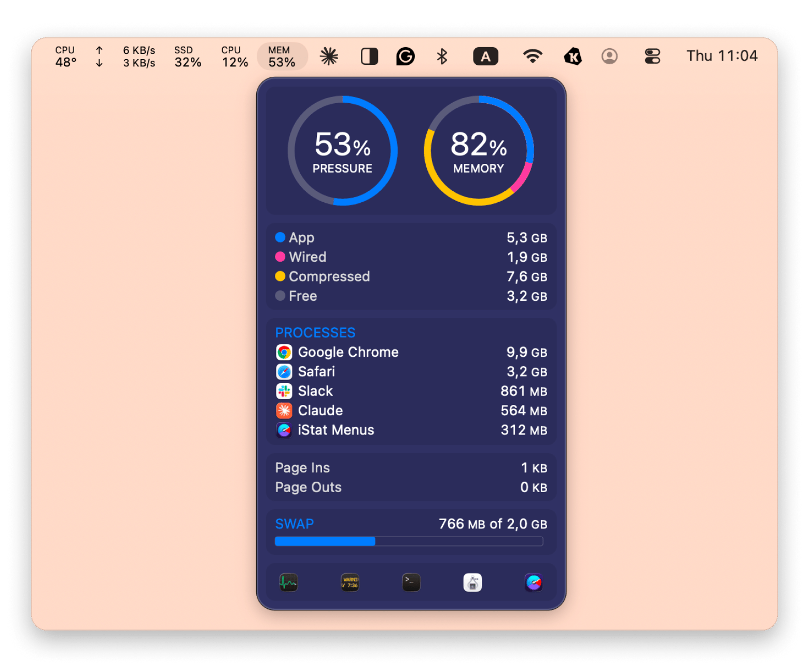Click the grey Free legend dot
The width and height of the screenshot is (809, 672).
pos(280,296)
